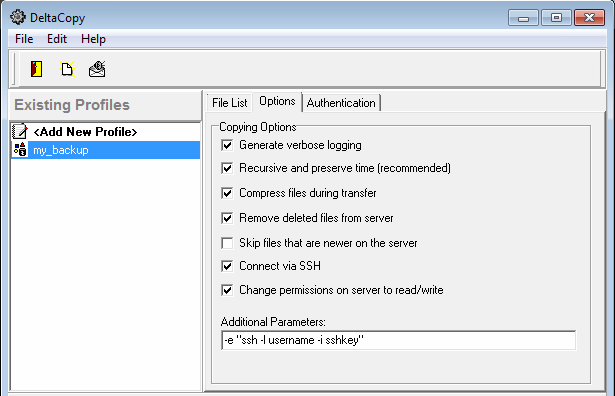Uncheck Remove deleted files from server

click(227, 218)
